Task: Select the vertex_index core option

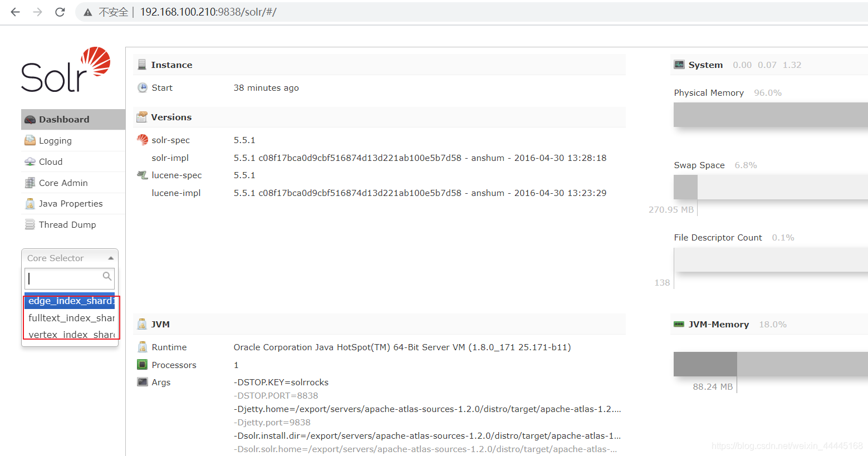Action: point(70,335)
